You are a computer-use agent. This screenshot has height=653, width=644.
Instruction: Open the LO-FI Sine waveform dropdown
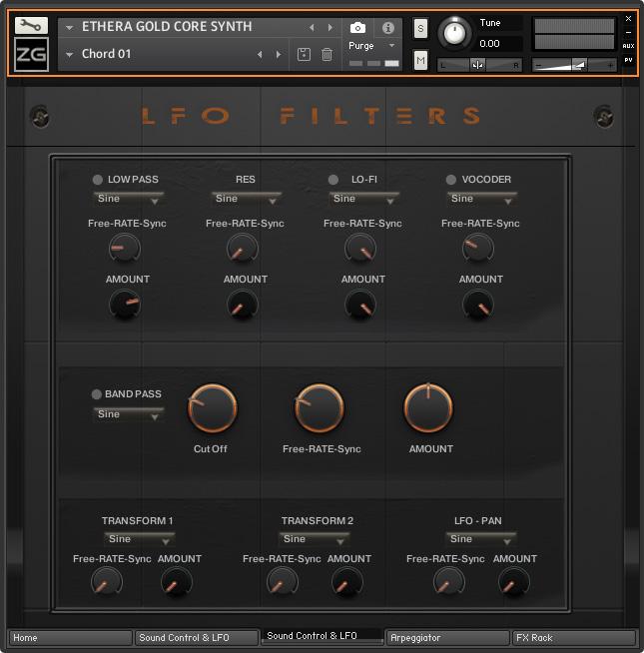click(x=364, y=199)
